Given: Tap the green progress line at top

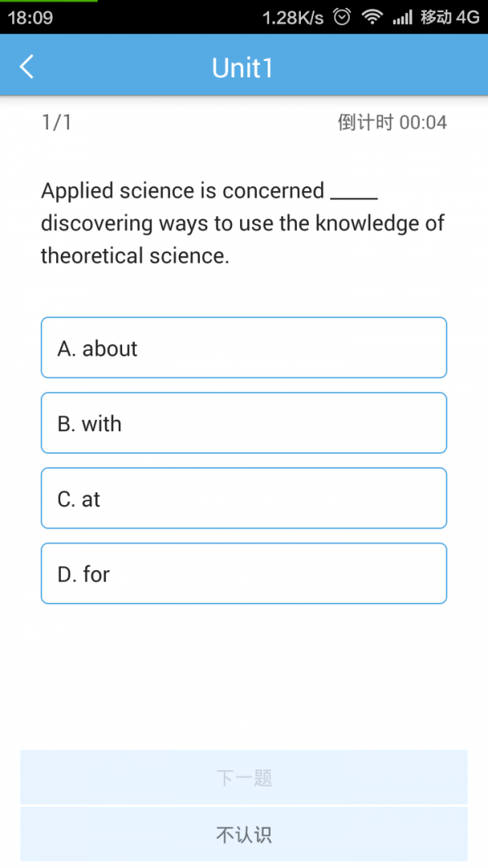Looking at the screenshot, I should click(x=49, y=2).
